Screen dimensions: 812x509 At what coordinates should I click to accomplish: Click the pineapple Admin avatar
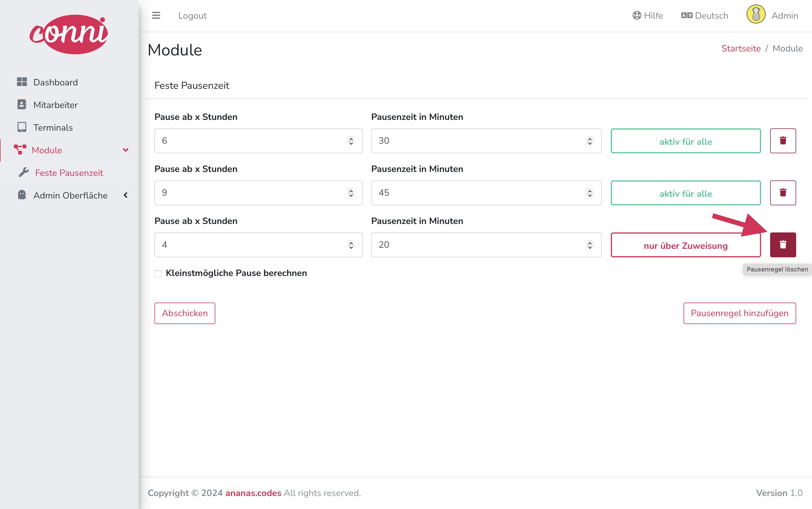[756, 14]
